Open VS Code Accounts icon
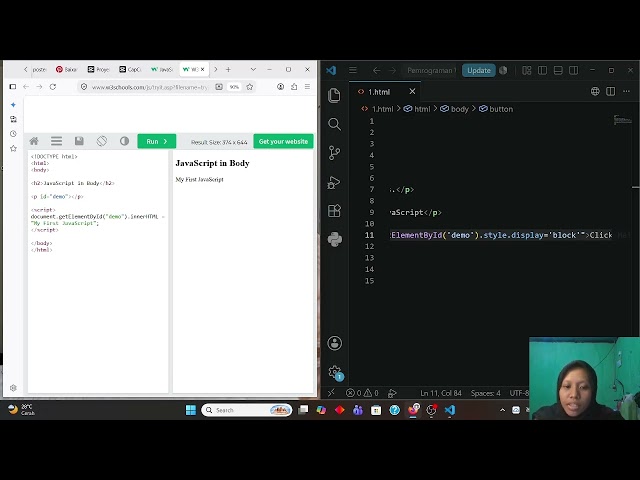The height and width of the screenshot is (480, 640). (x=335, y=343)
